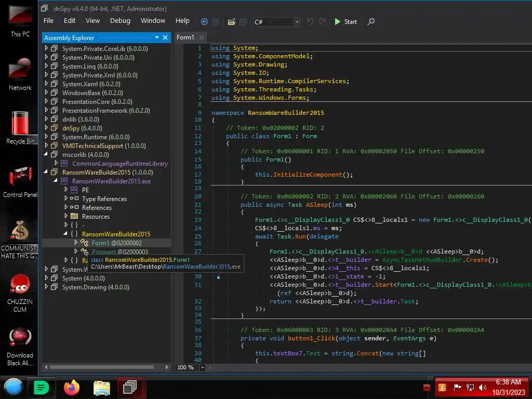Image resolution: width=532 pixels, height=399 pixels.
Task: Expand the Form1 @02000002 class node
Action: (x=76, y=243)
